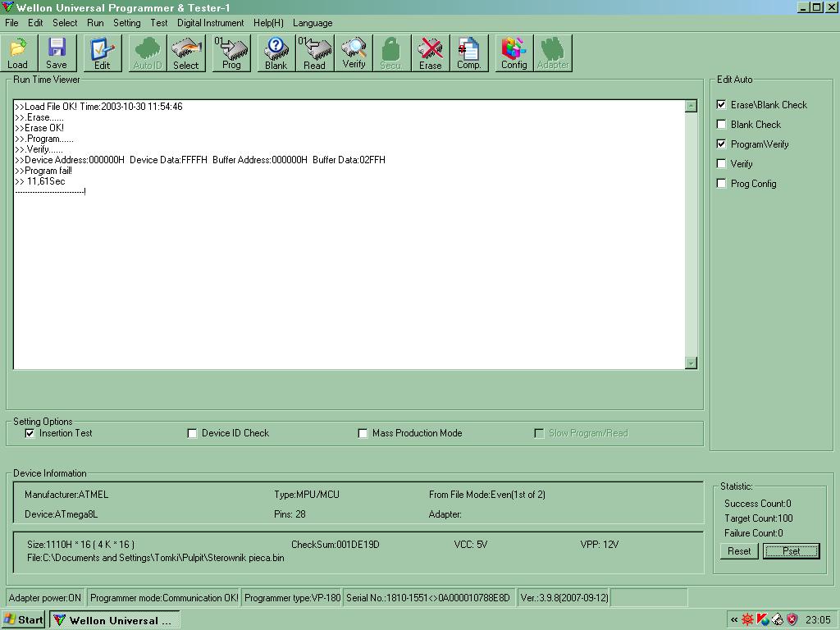The height and width of the screenshot is (630, 840).
Task: Click the Secu. lock icon
Action: pos(391,52)
